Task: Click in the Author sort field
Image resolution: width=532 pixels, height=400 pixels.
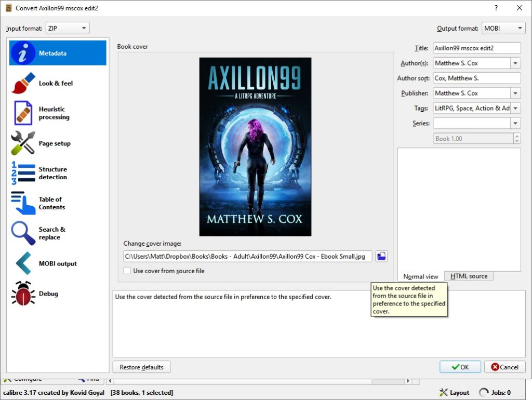Action: click(477, 78)
